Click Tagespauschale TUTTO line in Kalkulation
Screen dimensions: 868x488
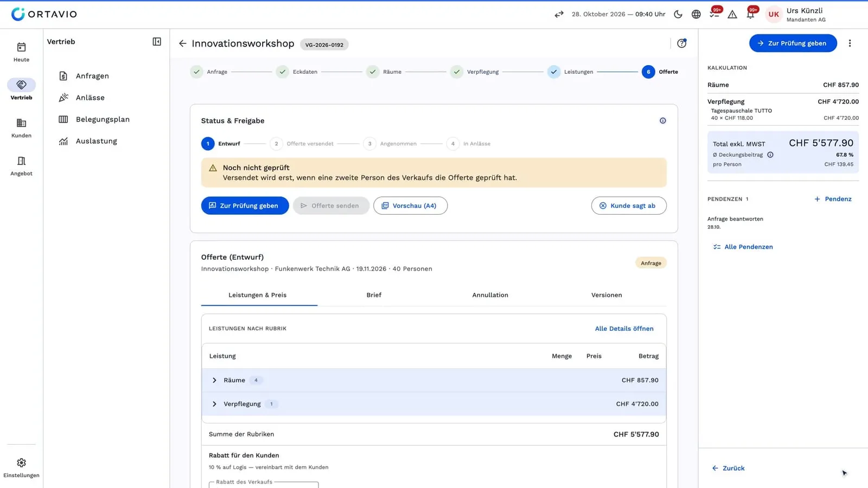click(x=783, y=114)
